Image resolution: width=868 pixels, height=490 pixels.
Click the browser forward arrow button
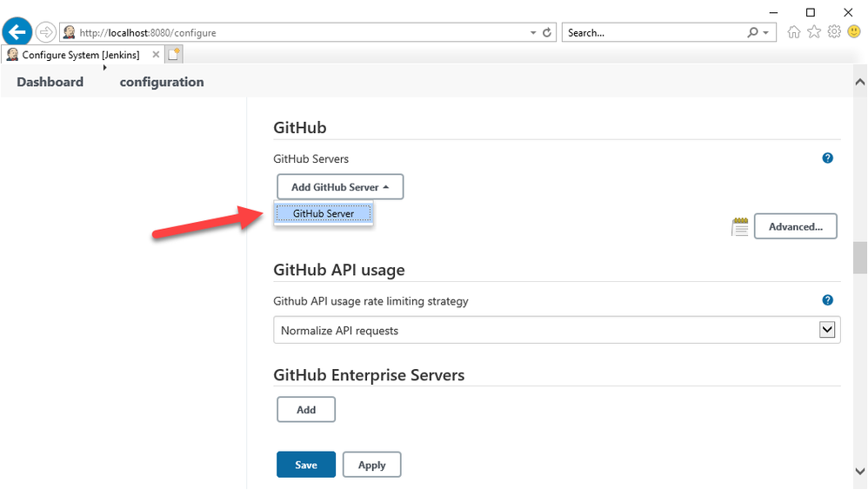[x=46, y=32]
